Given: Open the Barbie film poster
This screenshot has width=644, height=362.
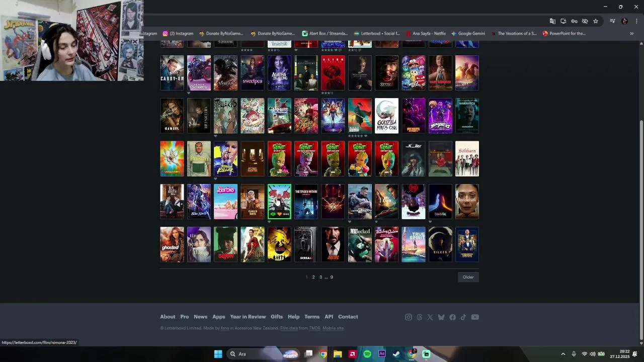Looking at the screenshot, I should click(225, 202).
